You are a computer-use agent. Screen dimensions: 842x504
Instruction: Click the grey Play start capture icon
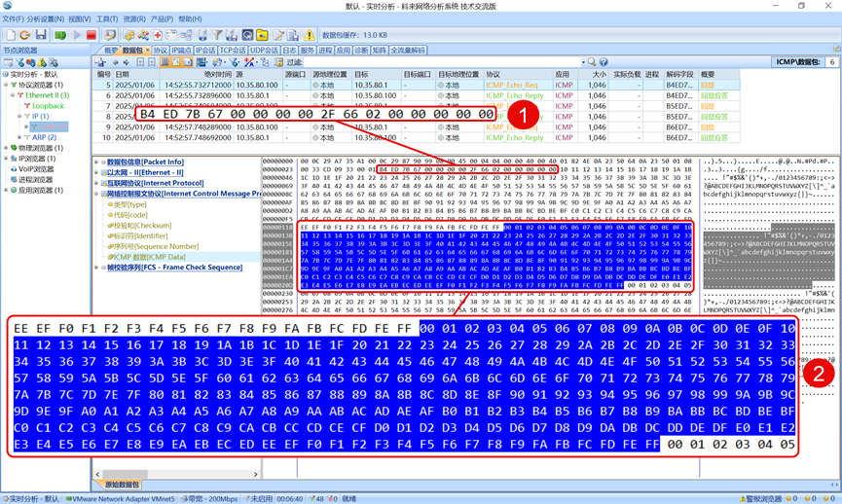coord(77,35)
